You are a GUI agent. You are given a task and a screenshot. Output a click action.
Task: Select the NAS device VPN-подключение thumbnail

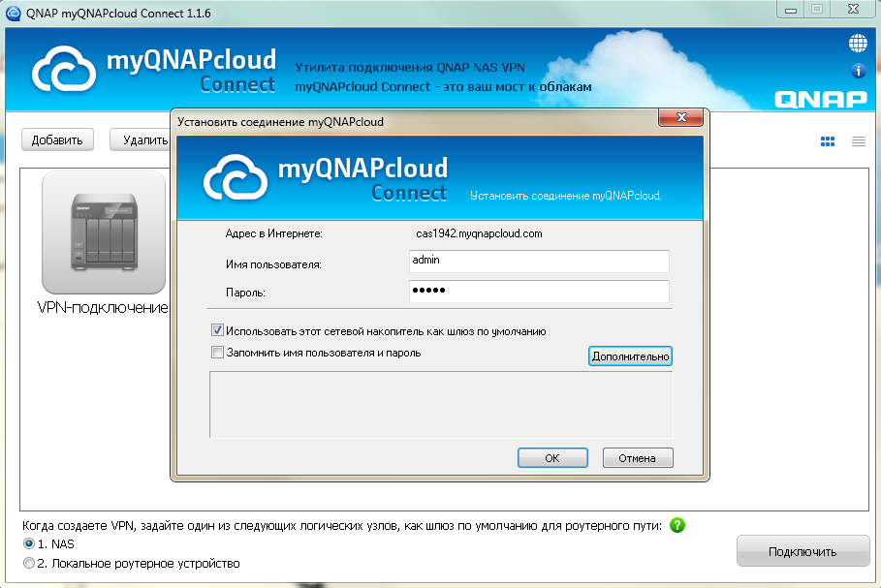click(104, 232)
